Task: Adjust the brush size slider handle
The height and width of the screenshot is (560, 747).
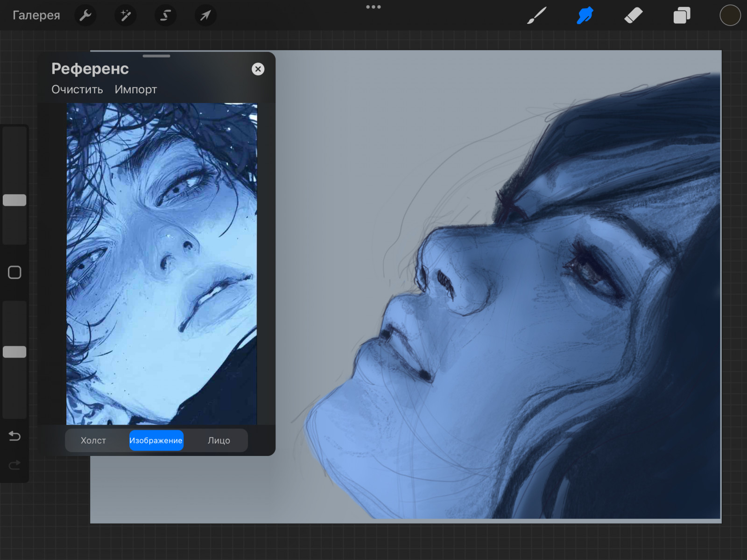Action: click(x=14, y=200)
